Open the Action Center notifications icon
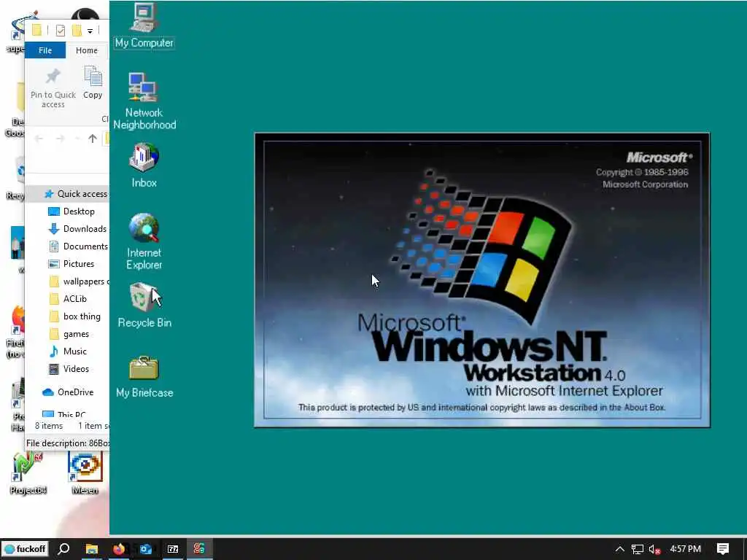 pos(723,548)
